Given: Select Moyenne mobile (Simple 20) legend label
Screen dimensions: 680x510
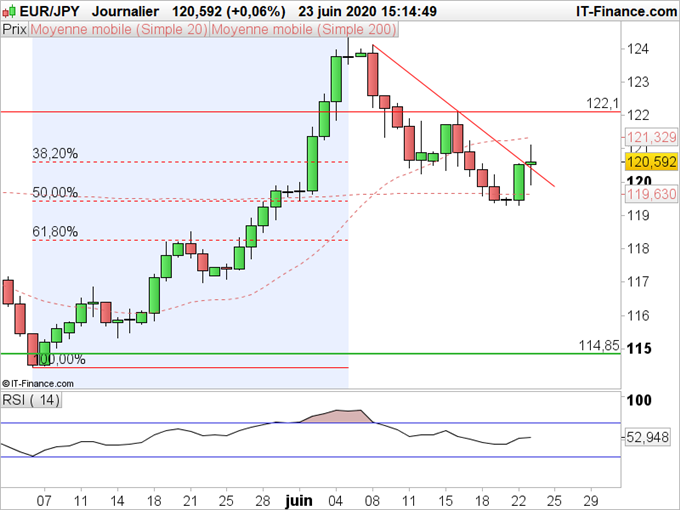Looking at the screenshot, I should (119, 29).
